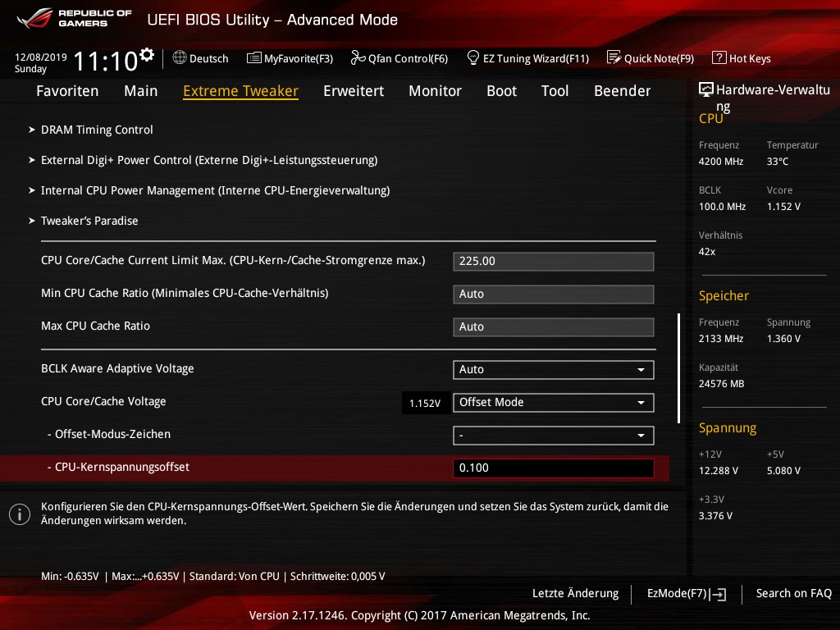Screen dimensions: 840x630
Task: Switch to EzMode(F7) label
Action: [677, 594]
